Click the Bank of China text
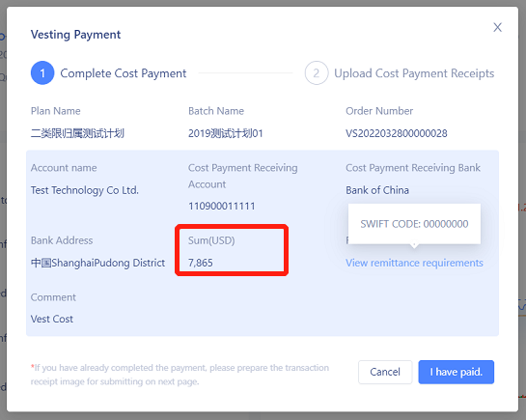The height and width of the screenshot is (420, 526). click(377, 190)
